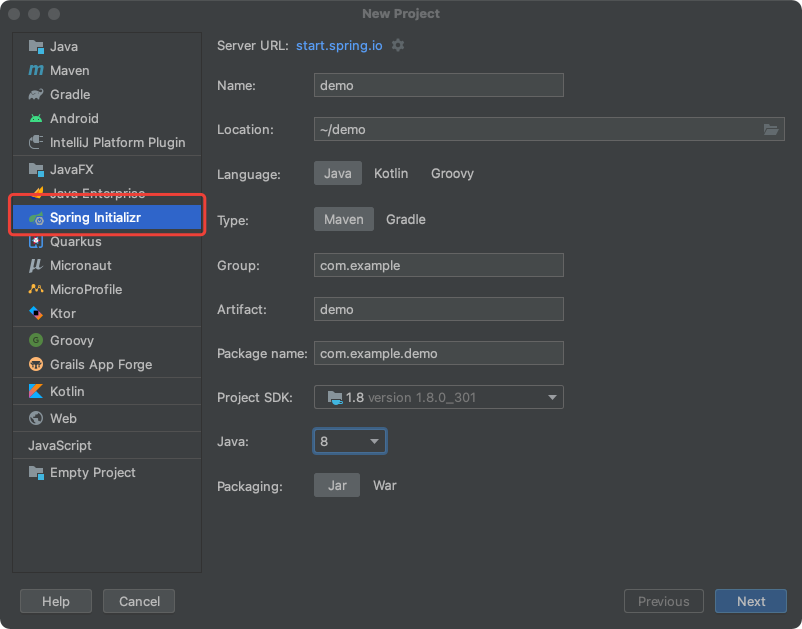Select Maven in project type list
The image size is (802, 629).
point(107,70)
